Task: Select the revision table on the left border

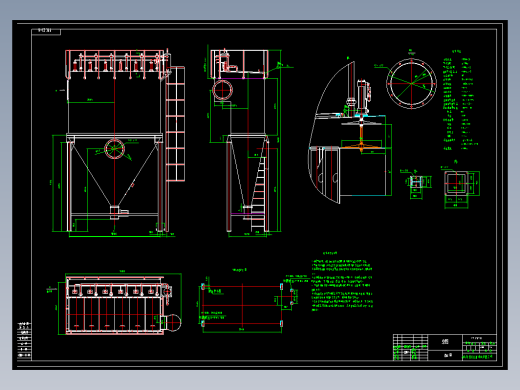Action: 24,340
